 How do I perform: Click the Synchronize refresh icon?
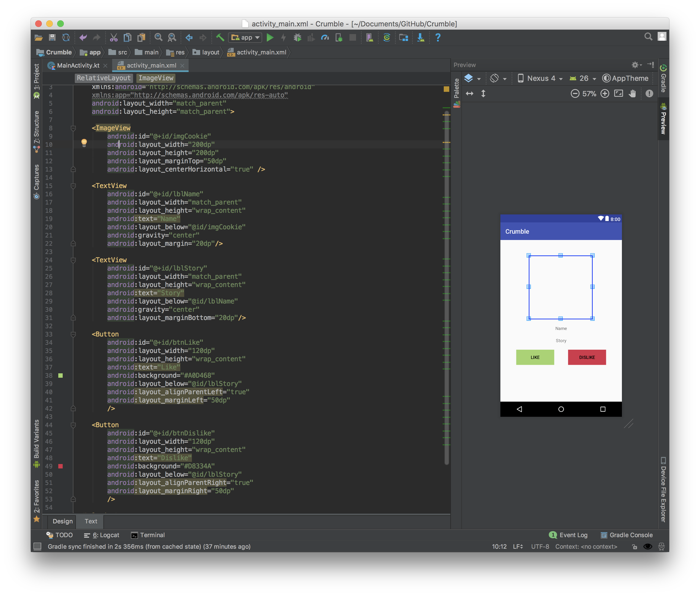tap(66, 37)
